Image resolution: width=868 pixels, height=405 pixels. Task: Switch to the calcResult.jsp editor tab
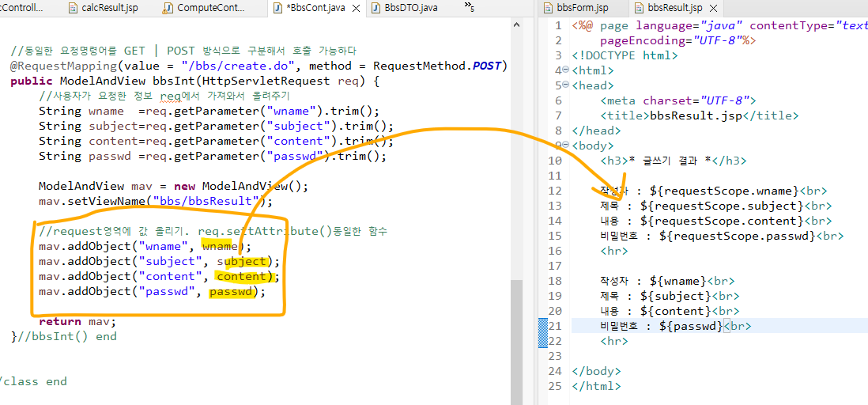tap(103, 8)
